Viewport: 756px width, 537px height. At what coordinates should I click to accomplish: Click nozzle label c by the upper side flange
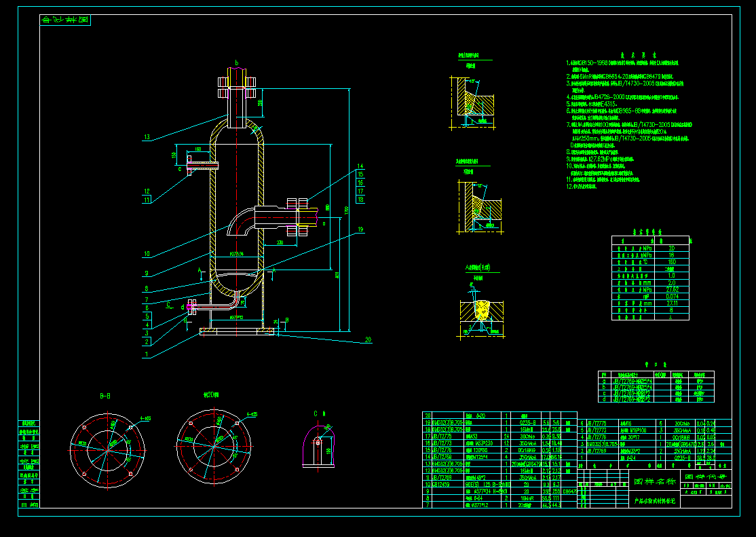[x=180, y=169]
